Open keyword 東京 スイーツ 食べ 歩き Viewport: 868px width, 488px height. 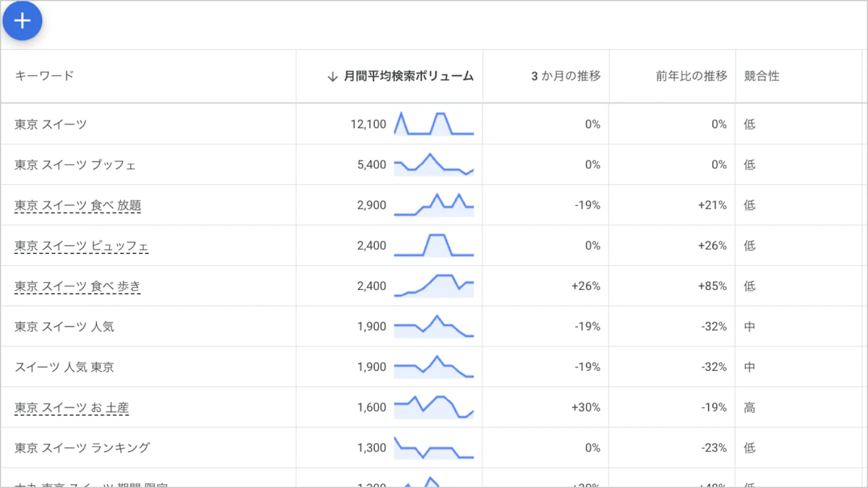pyautogui.click(x=77, y=286)
